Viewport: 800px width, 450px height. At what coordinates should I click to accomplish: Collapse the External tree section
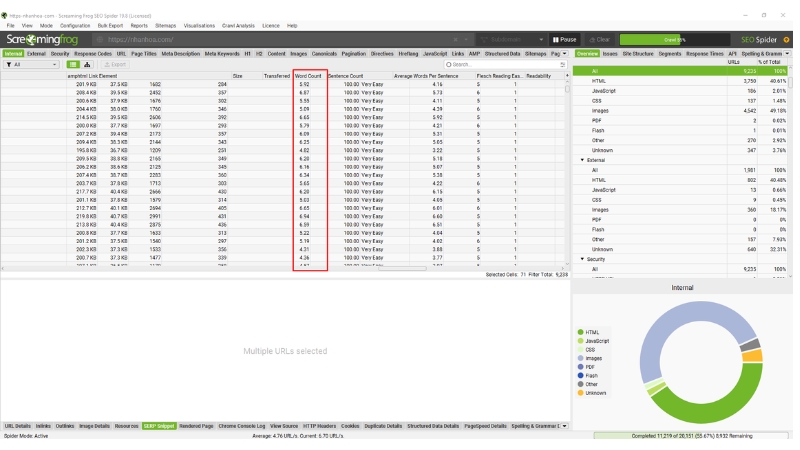click(x=582, y=160)
